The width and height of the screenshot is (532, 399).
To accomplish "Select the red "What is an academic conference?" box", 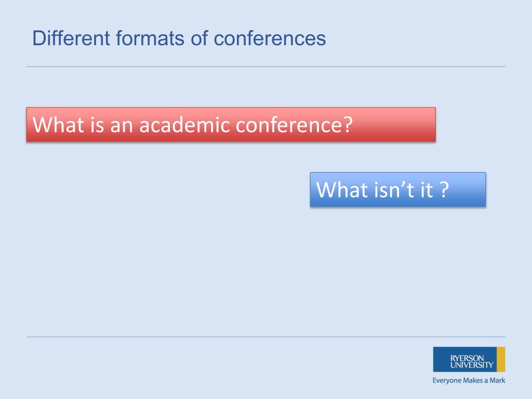I will tap(231, 125).
